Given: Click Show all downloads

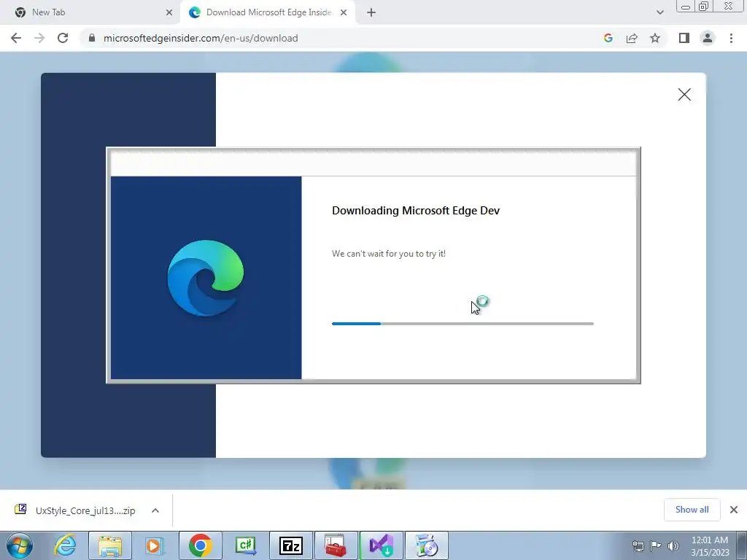Looking at the screenshot, I should (x=692, y=510).
